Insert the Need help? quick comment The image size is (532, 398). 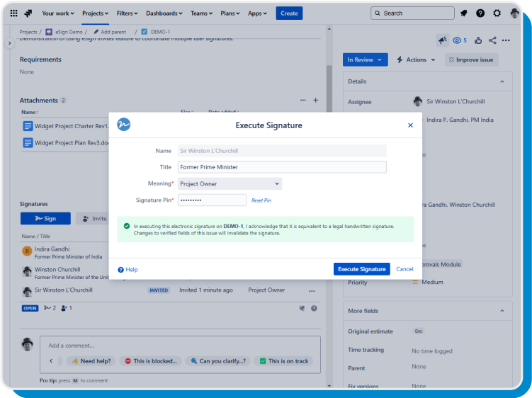[91, 361]
